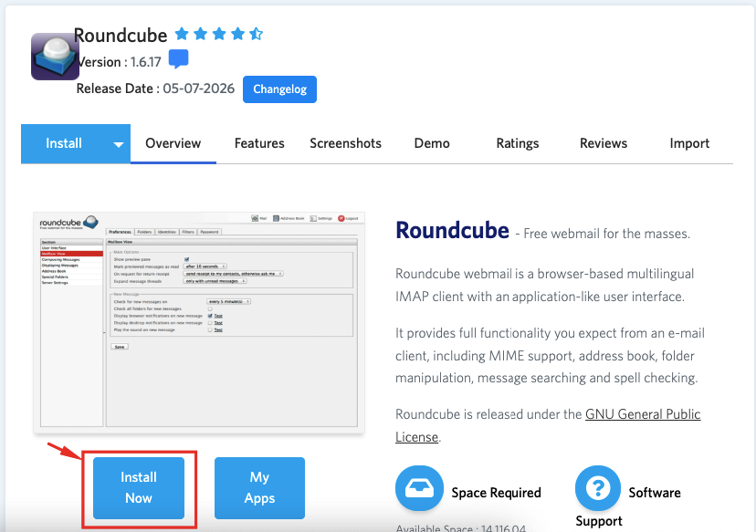Open the Features tab
Screen dimensions: 756x532
tap(259, 143)
